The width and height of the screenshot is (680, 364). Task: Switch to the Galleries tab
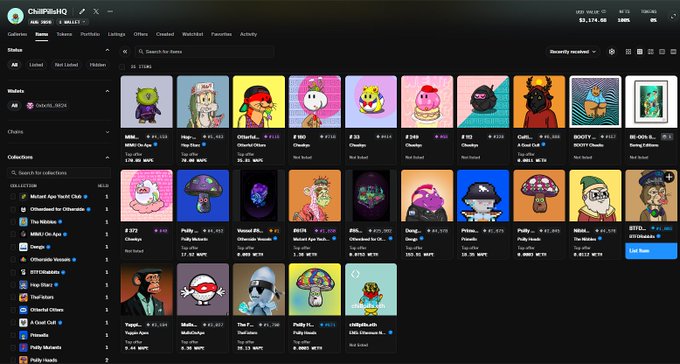click(x=17, y=34)
